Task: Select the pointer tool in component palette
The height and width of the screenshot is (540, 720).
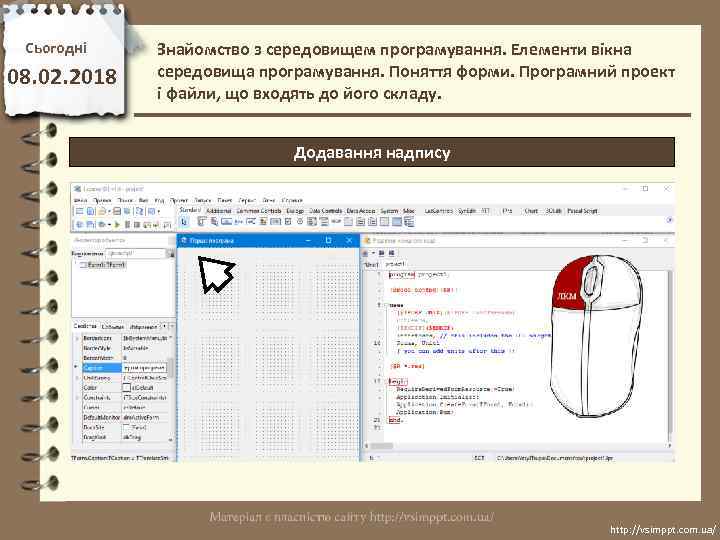Action: (185, 222)
